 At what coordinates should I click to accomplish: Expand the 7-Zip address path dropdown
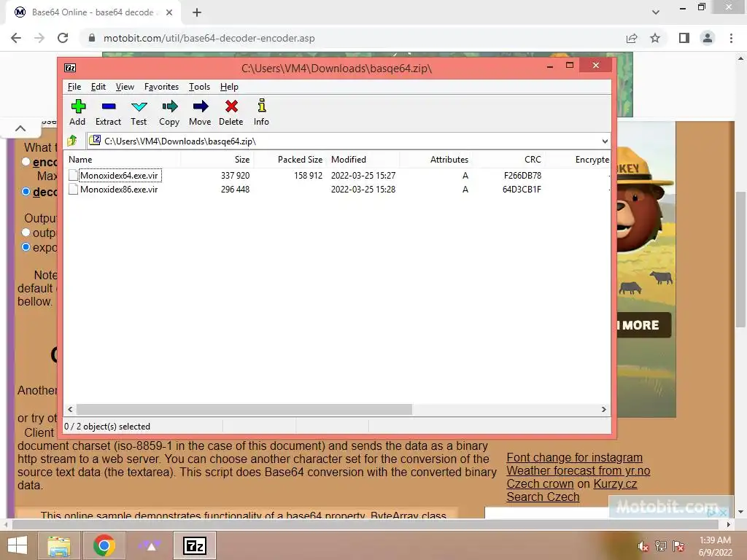click(605, 141)
